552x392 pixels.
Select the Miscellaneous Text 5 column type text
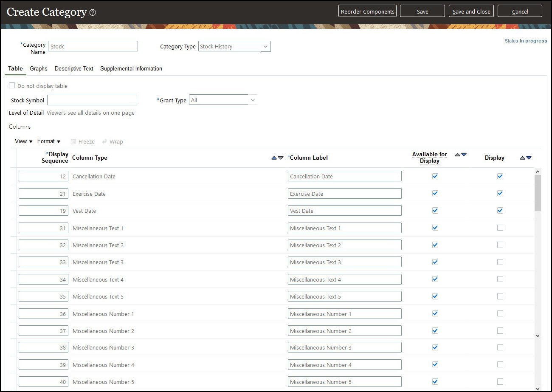[98, 296]
